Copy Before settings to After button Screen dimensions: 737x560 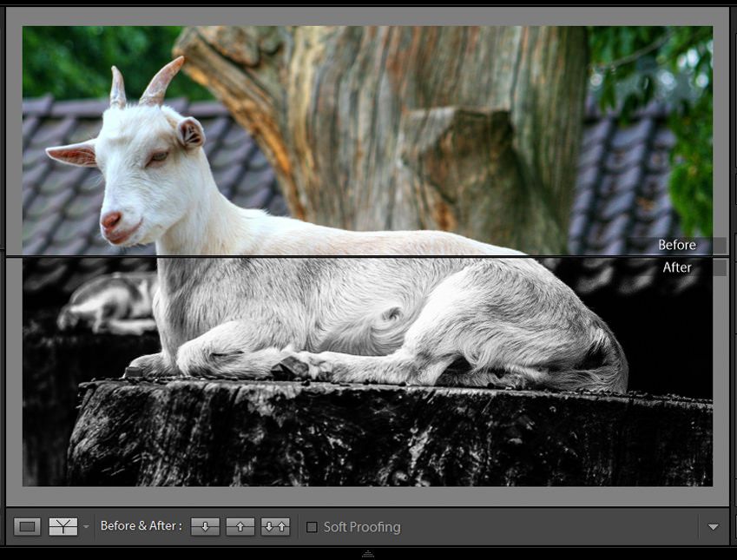[x=205, y=527]
